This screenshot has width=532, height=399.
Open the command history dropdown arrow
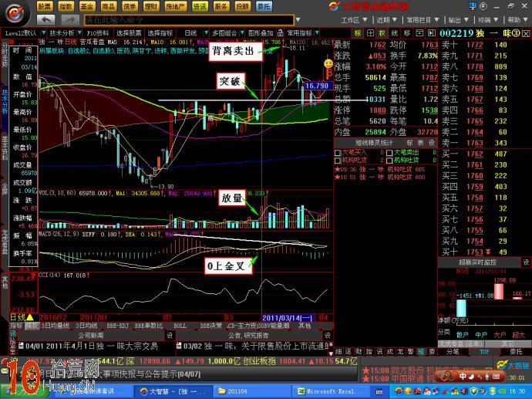[298, 20]
